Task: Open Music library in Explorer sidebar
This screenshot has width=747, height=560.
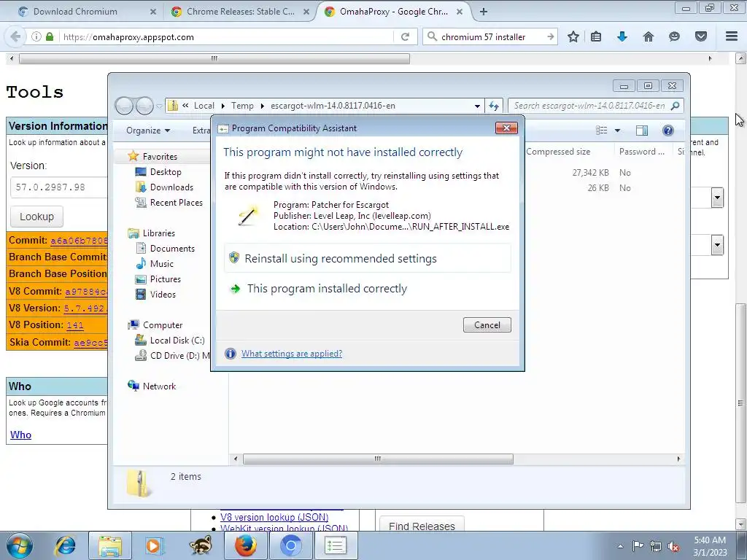Action: pyautogui.click(x=161, y=263)
